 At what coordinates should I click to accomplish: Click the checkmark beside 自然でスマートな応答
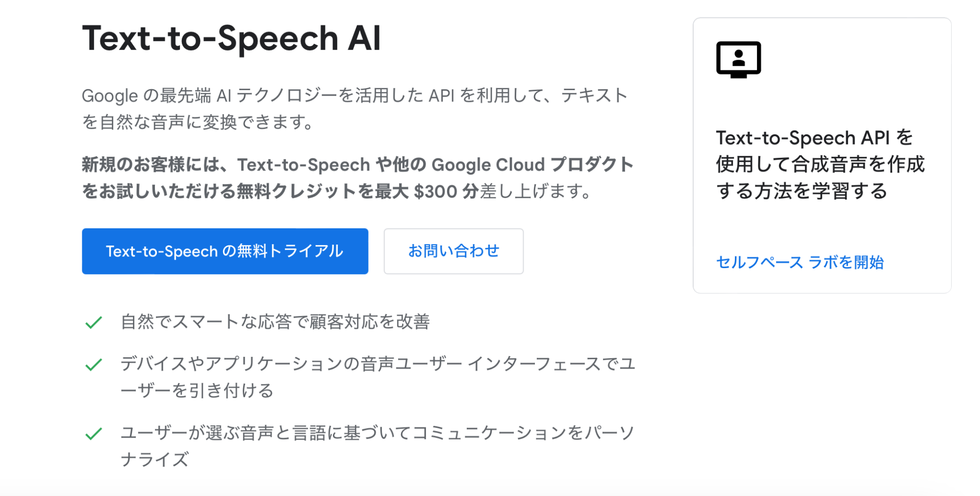tap(94, 322)
